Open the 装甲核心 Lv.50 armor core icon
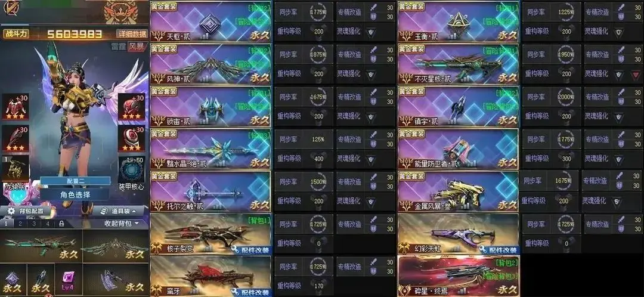 click(131, 169)
